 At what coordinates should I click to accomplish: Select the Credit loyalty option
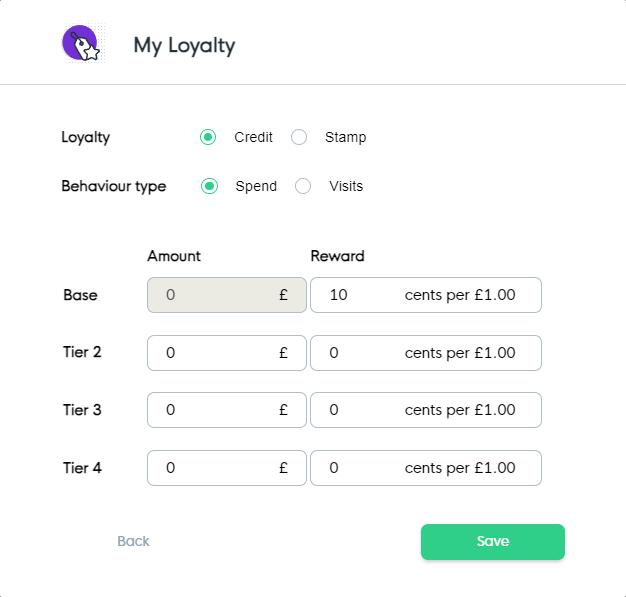tap(208, 138)
